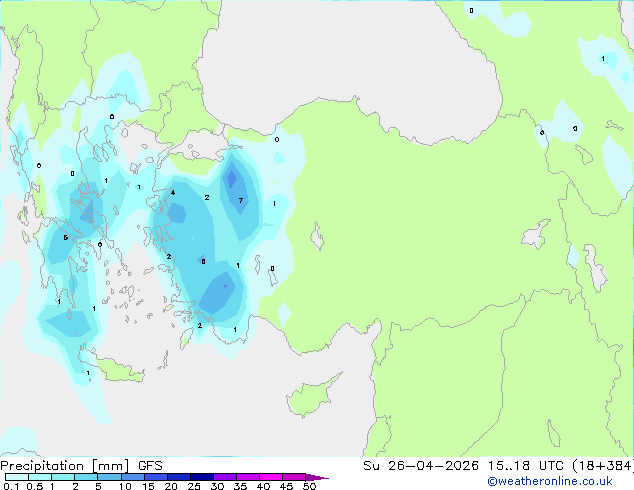
Task: Click the '7' precipitation value on map
Action: [x=241, y=201]
